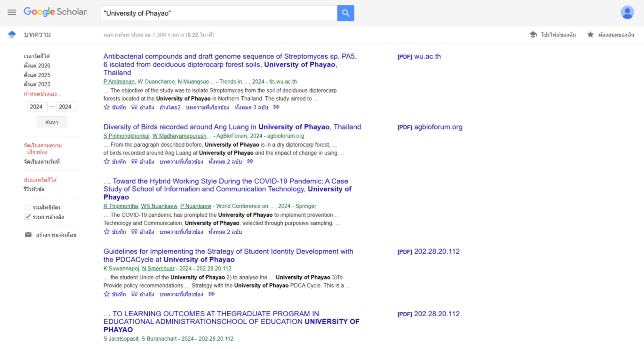Open cite quotes for Antibacterial compounds result
This screenshot has height=349, width=644.
coord(134,107)
